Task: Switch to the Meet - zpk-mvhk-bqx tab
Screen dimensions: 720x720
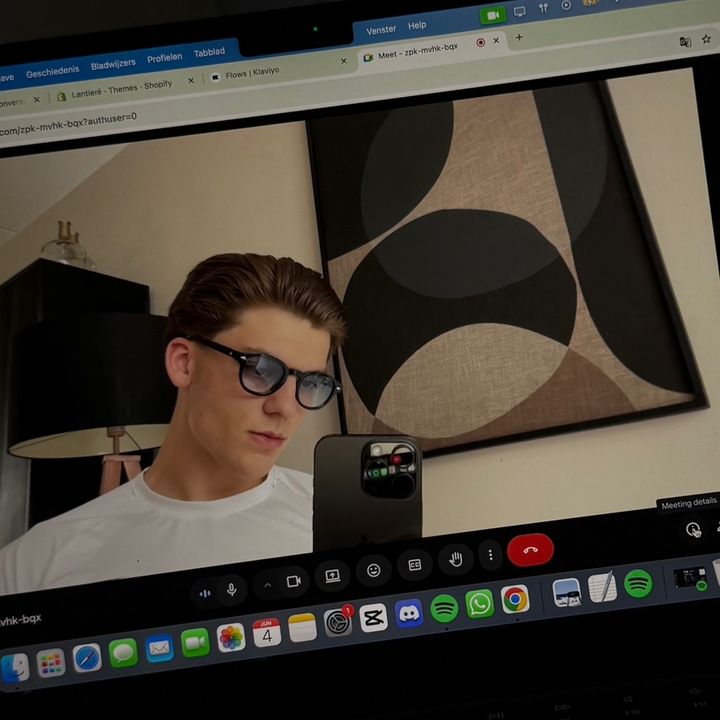Action: [417, 52]
